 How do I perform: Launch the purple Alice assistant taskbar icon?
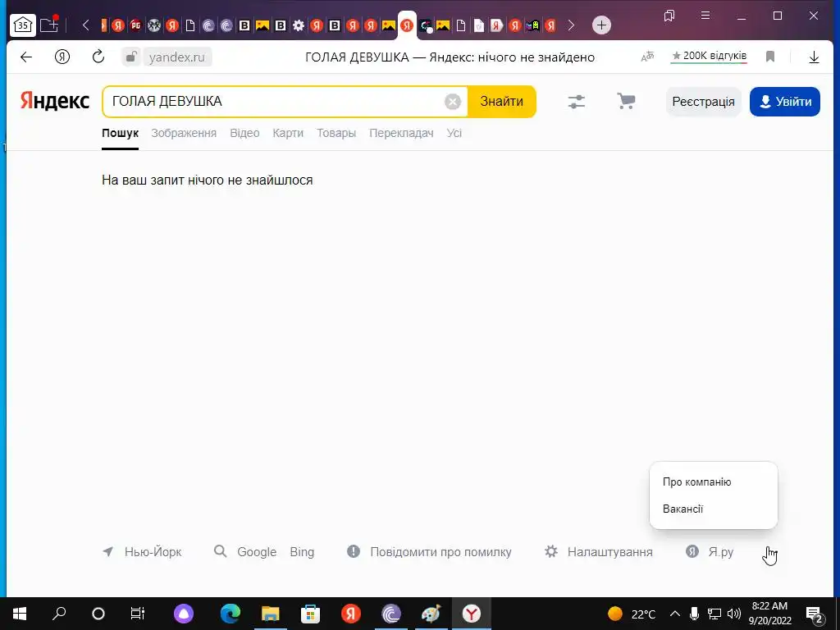point(184,614)
